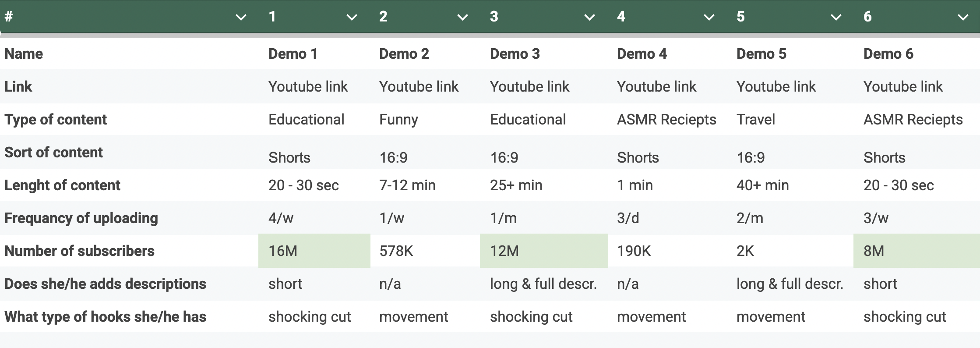Open the column 5 header dropdown
The image size is (980, 348).
836,18
